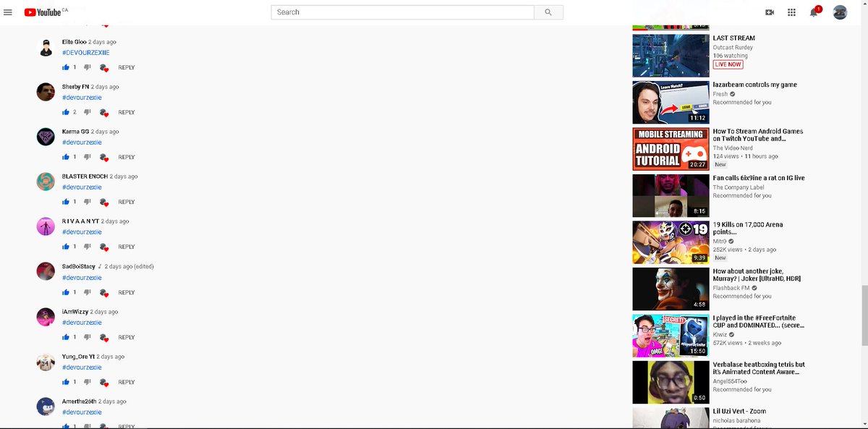Reply to Karma GG's comment

click(x=127, y=157)
